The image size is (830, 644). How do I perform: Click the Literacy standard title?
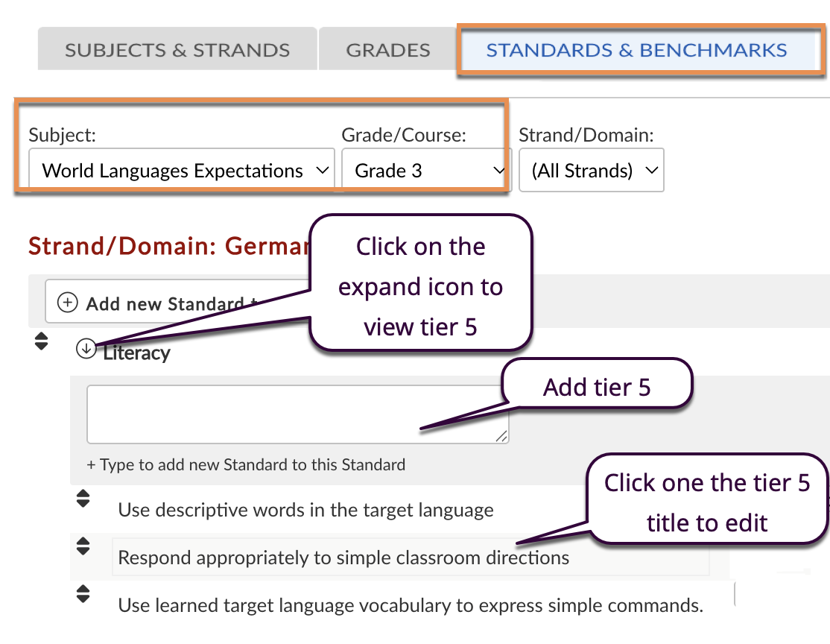tap(136, 353)
